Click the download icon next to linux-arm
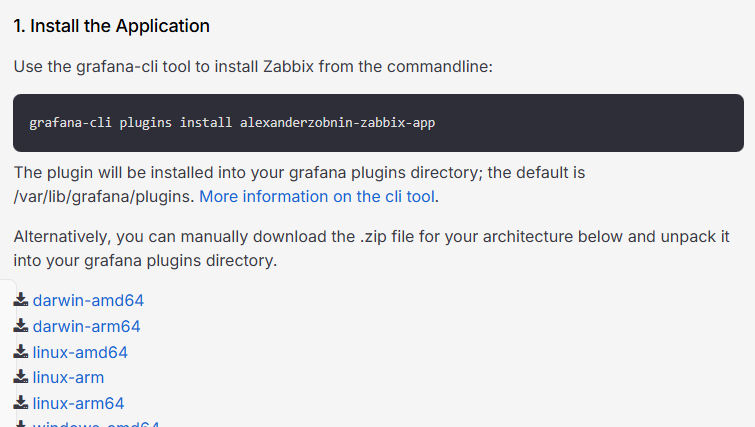 pos(21,378)
